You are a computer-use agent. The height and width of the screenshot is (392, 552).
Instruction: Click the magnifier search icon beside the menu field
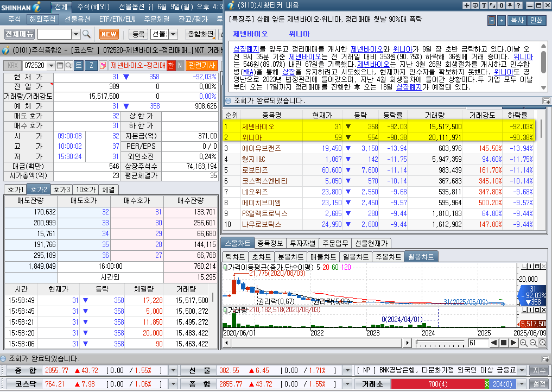pyautogui.click(x=86, y=34)
